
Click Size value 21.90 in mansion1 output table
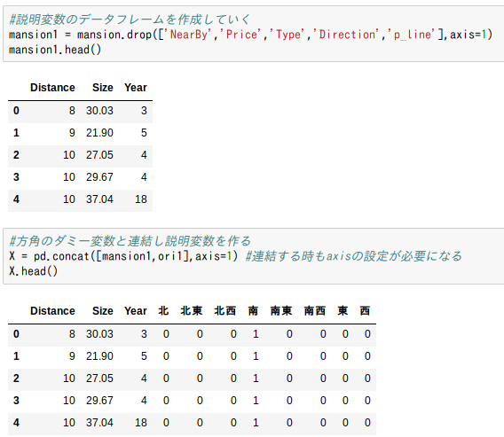point(99,133)
